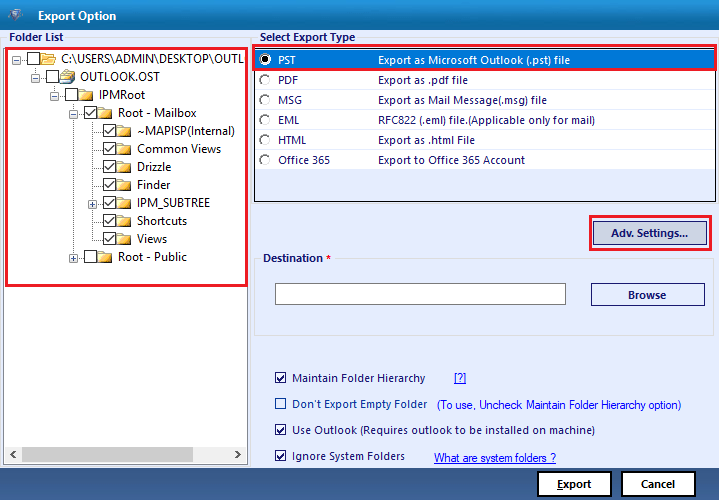This screenshot has width=719, height=500.
Task: Uncheck the Common Views folder checkbox
Action: pos(109,149)
